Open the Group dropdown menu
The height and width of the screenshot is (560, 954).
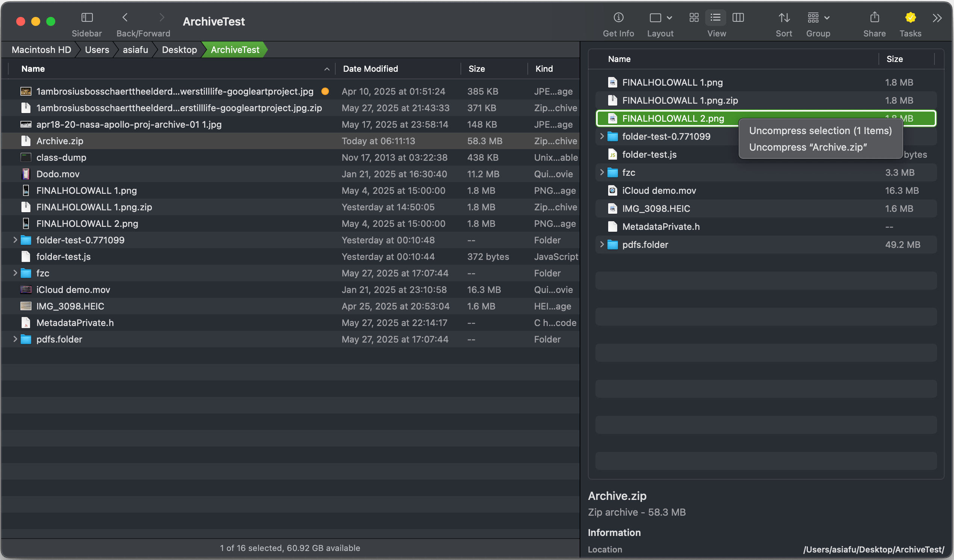point(818,17)
